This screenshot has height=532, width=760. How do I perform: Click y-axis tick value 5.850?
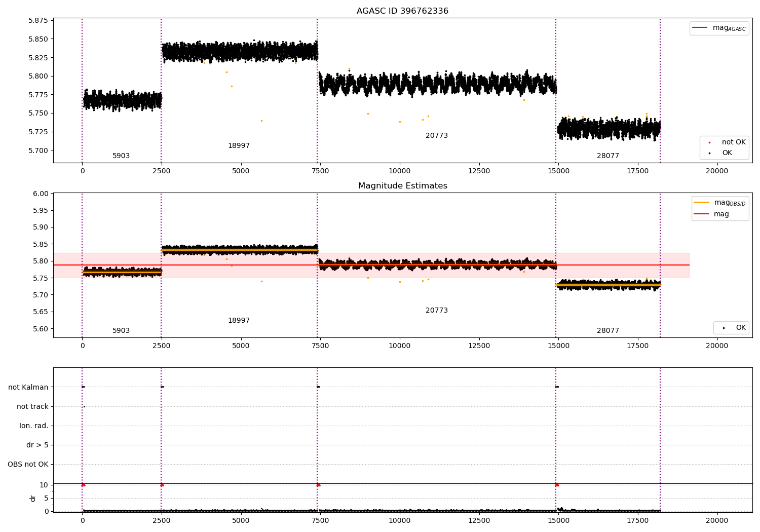coord(38,39)
